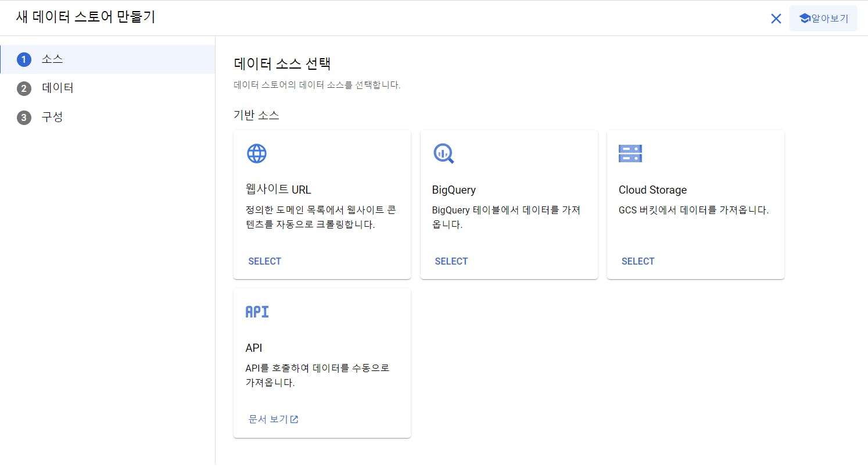Click description 'API를 호출하여 데이터를 수동으로 가져옵니다.'
Viewport: 868px width, 471px height.
point(317,375)
